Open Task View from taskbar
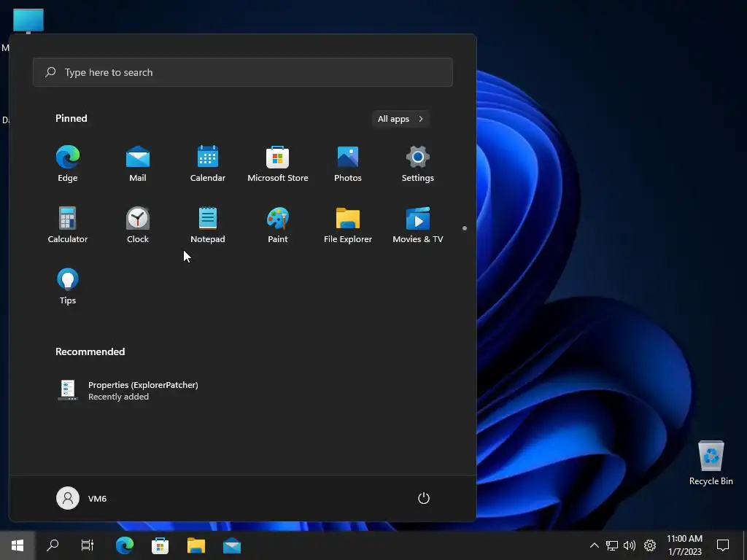The height and width of the screenshot is (560, 747). pyautogui.click(x=88, y=545)
